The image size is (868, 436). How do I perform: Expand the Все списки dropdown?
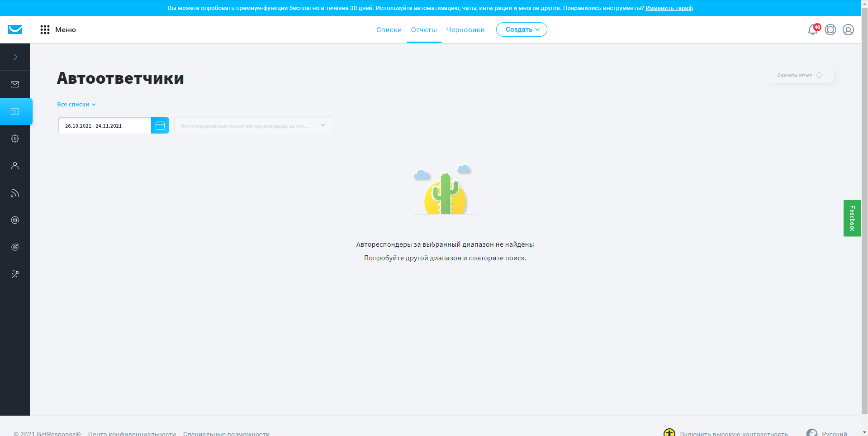pos(76,105)
